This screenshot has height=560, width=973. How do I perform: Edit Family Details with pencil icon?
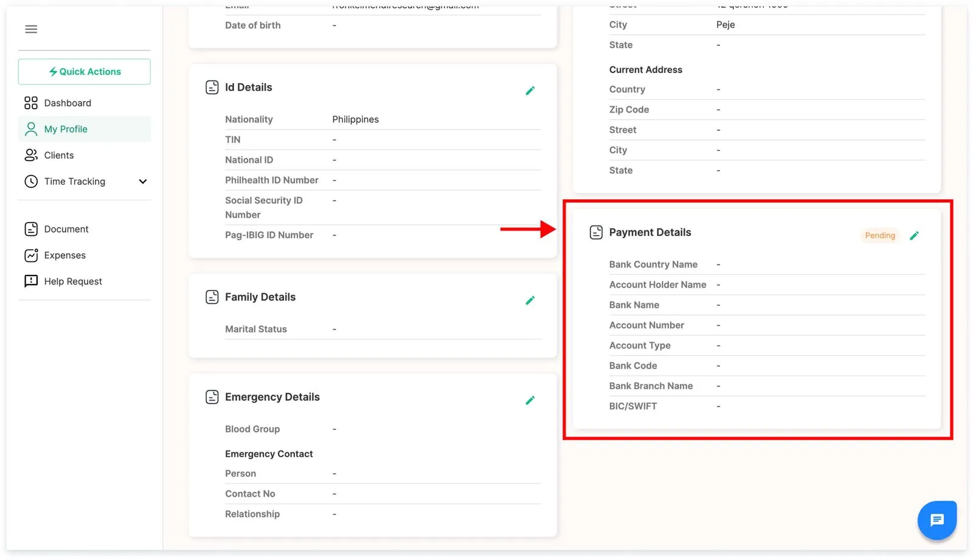click(530, 300)
